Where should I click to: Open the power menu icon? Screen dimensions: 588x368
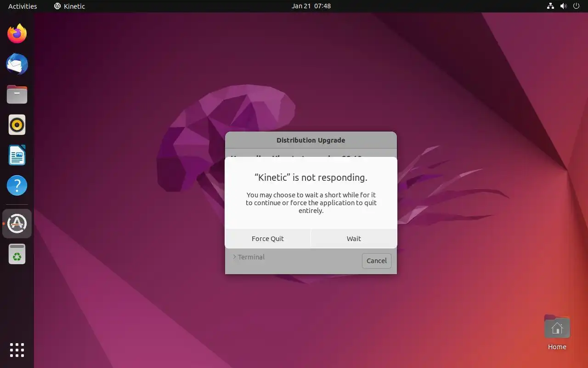pos(576,6)
